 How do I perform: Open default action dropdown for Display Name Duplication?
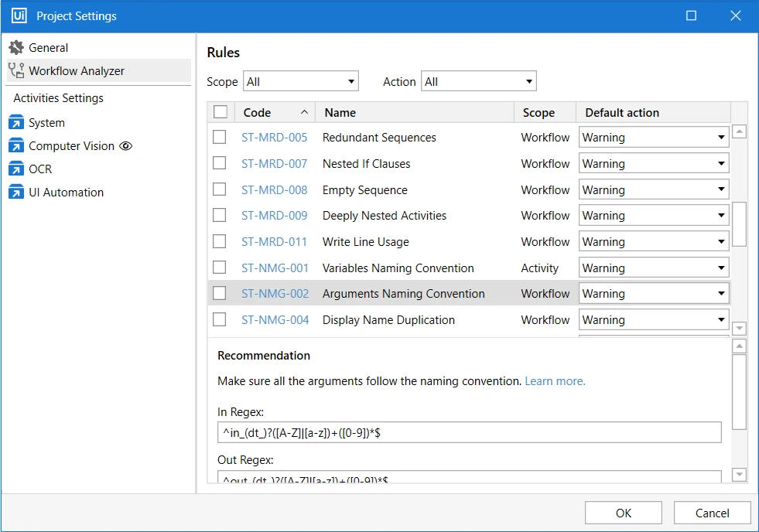pyautogui.click(x=654, y=319)
